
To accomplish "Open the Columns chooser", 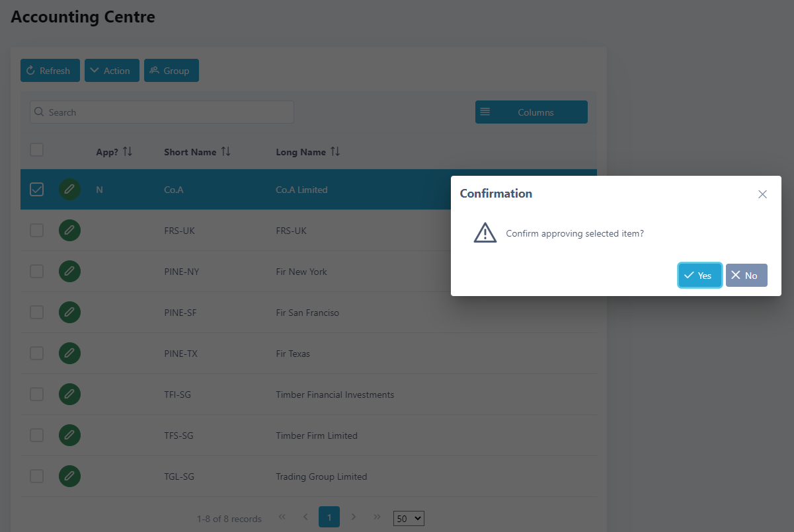I will pyautogui.click(x=531, y=112).
